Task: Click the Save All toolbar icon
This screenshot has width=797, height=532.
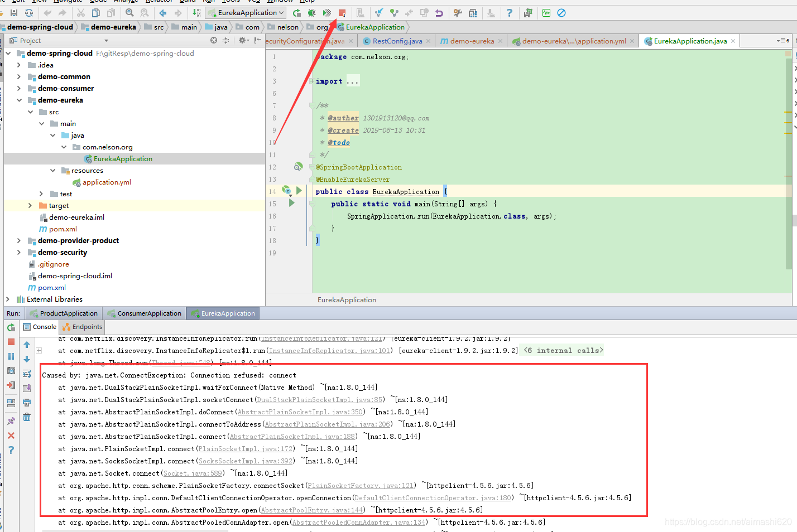Action: click(14, 13)
